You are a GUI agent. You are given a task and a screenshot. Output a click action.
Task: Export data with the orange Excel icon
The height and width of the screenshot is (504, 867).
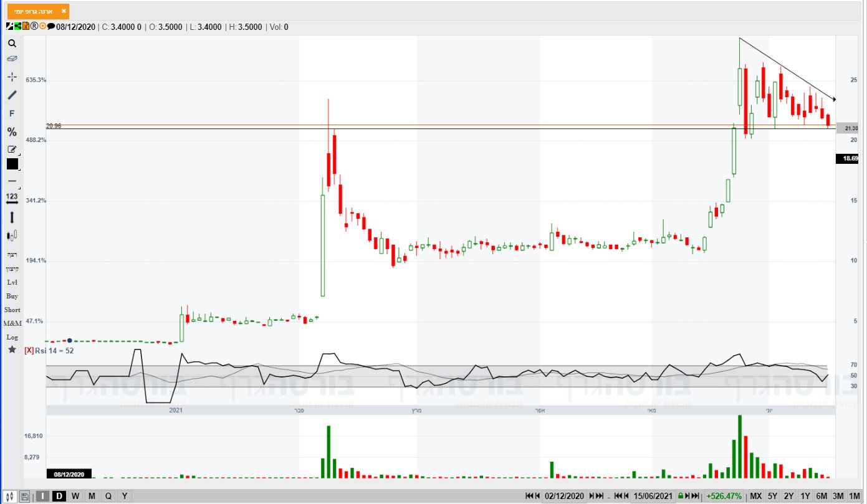(x=26, y=26)
